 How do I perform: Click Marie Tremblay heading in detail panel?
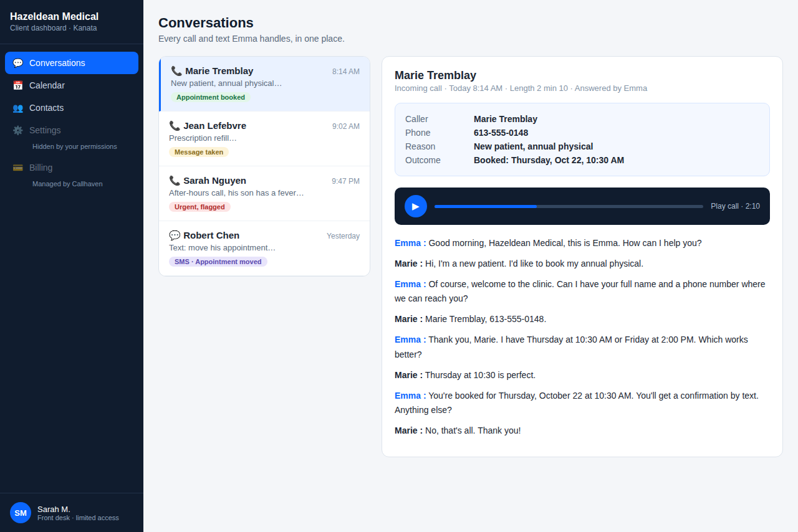point(435,75)
